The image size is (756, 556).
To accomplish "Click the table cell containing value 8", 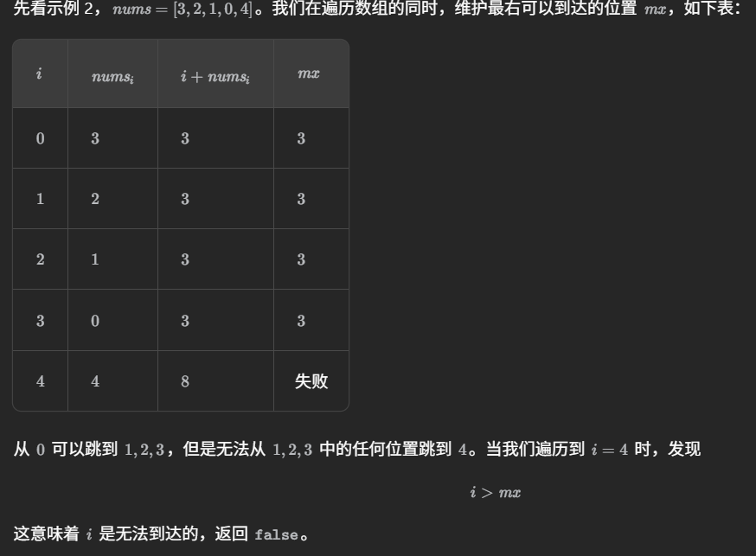I will pos(185,381).
